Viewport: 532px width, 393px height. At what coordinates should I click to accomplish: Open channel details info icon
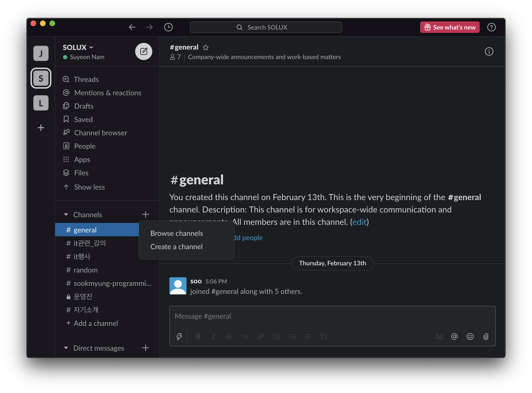point(489,51)
